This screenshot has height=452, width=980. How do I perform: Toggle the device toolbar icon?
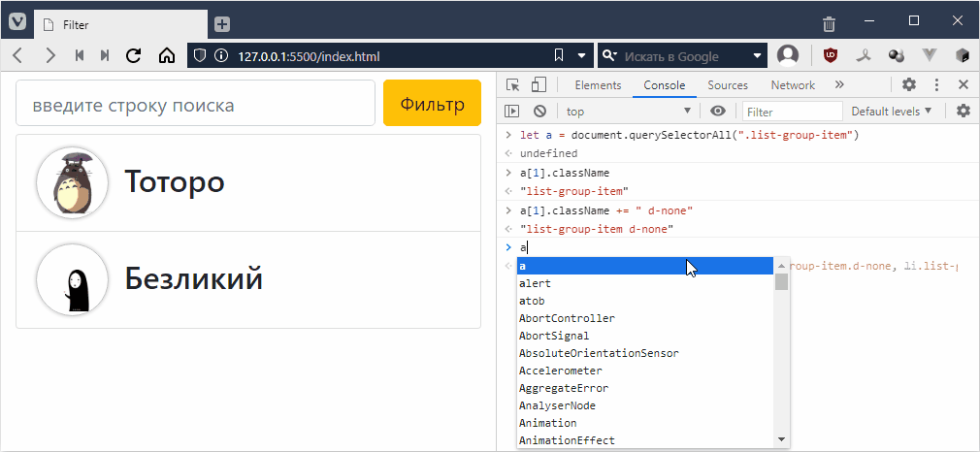tap(539, 85)
